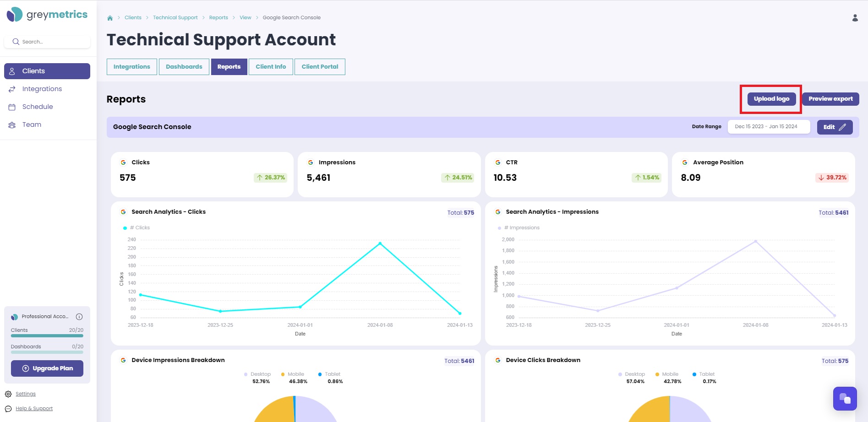The image size is (868, 422).
Task: Click the Clients breadcrumb link
Action: pyautogui.click(x=133, y=18)
